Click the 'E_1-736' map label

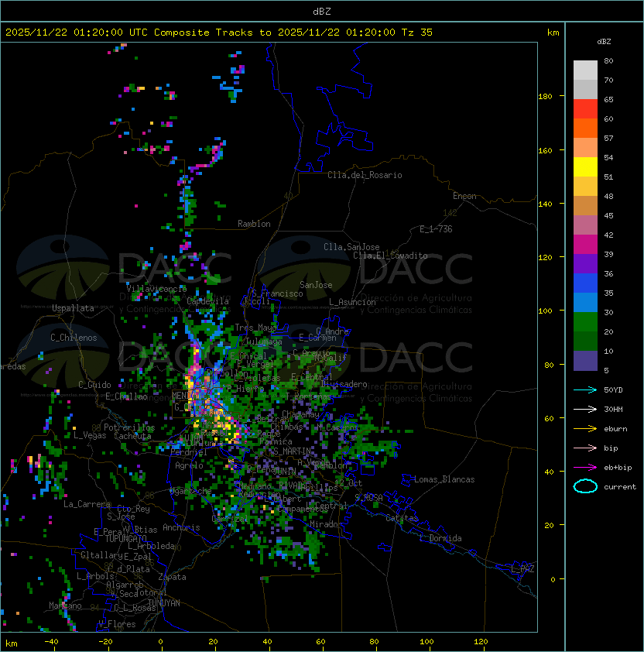[x=436, y=229]
